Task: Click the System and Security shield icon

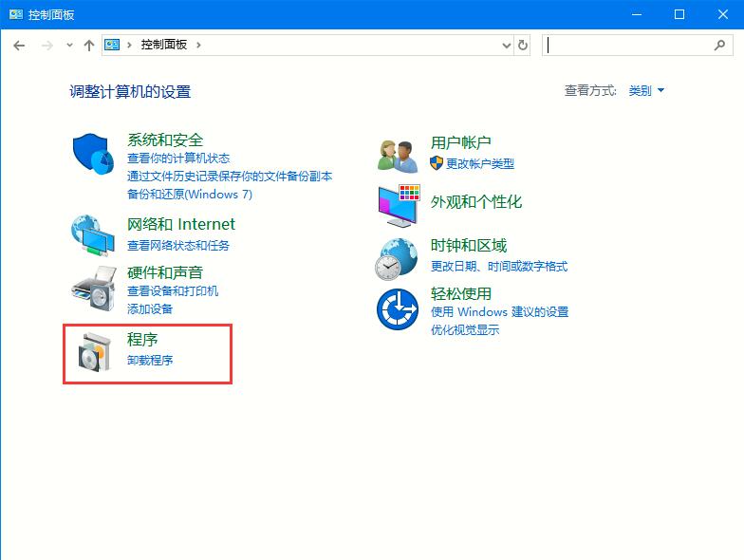Action: [93, 153]
